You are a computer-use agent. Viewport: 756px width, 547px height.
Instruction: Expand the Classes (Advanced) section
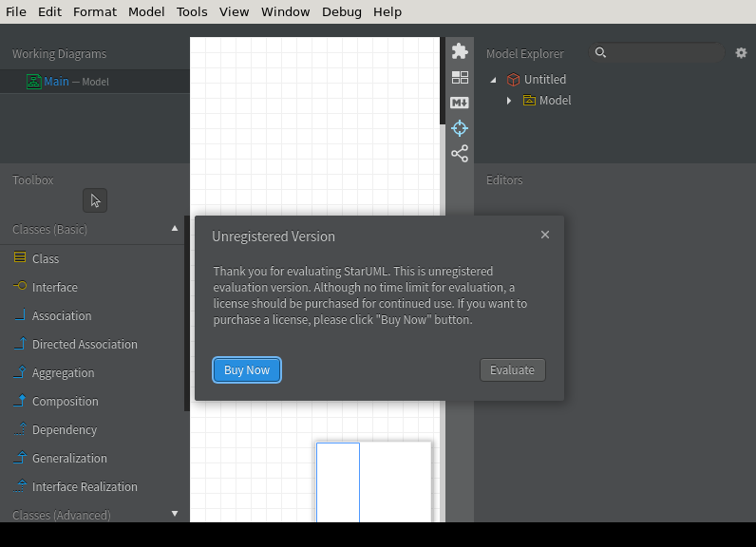click(x=175, y=514)
